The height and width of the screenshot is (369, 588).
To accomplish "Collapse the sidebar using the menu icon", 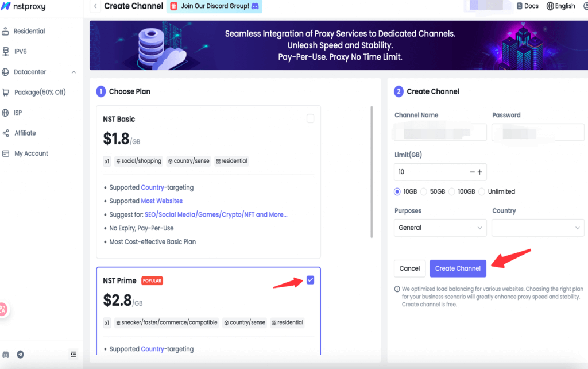I will pyautogui.click(x=73, y=355).
